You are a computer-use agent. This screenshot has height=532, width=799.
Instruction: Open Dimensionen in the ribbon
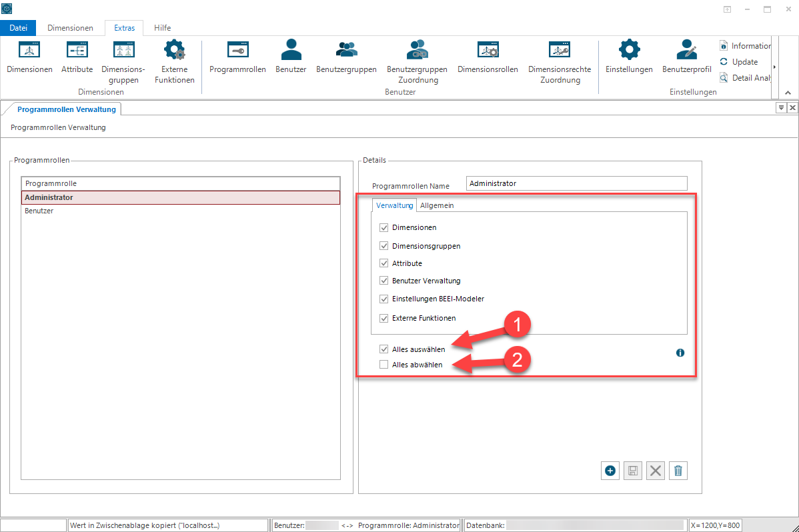coord(29,57)
